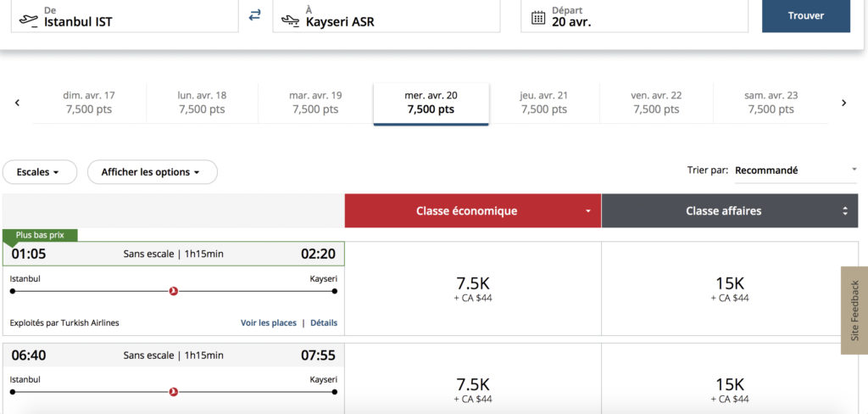Screen dimensions: 868x414
Task: Open Voir les places for 01:05 flight
Action: [269, 322]
